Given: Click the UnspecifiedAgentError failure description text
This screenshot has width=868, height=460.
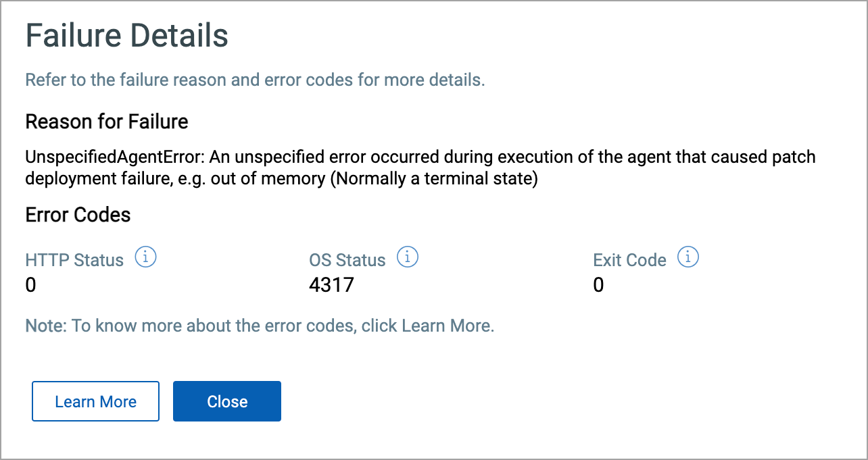Looking at the screenshot, I should [419, 167].
